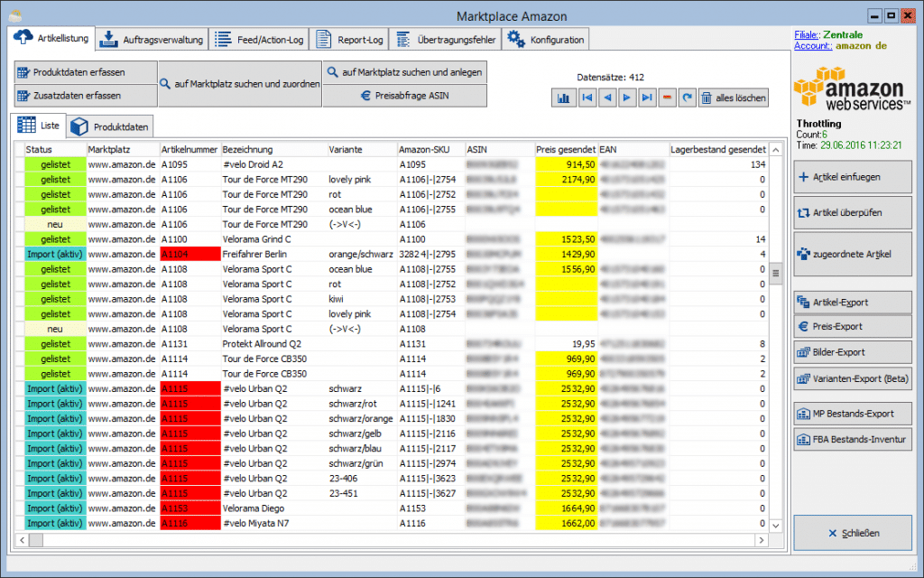Click the Preisabfrage ASIN button

pos(405,96)
